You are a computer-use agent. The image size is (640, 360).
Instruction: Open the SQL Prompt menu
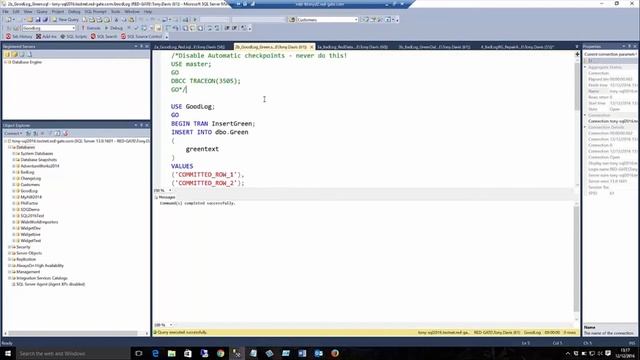click(x=96, y=11)
